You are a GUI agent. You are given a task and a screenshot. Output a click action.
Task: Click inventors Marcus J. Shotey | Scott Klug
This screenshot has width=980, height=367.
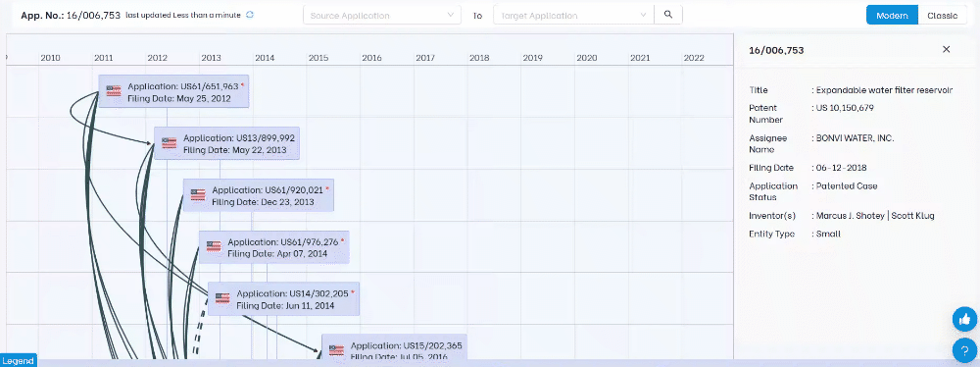(875, 216)
